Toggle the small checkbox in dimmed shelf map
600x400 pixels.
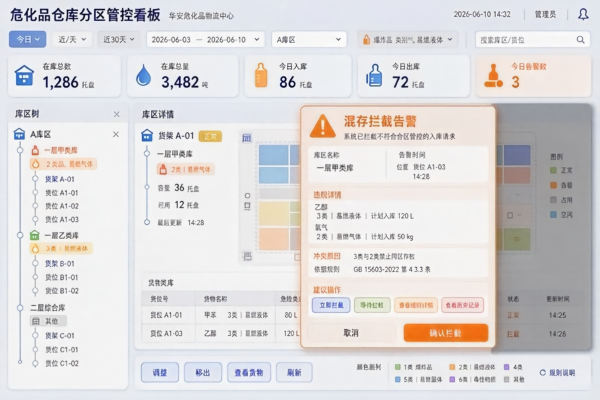(510, 216)
